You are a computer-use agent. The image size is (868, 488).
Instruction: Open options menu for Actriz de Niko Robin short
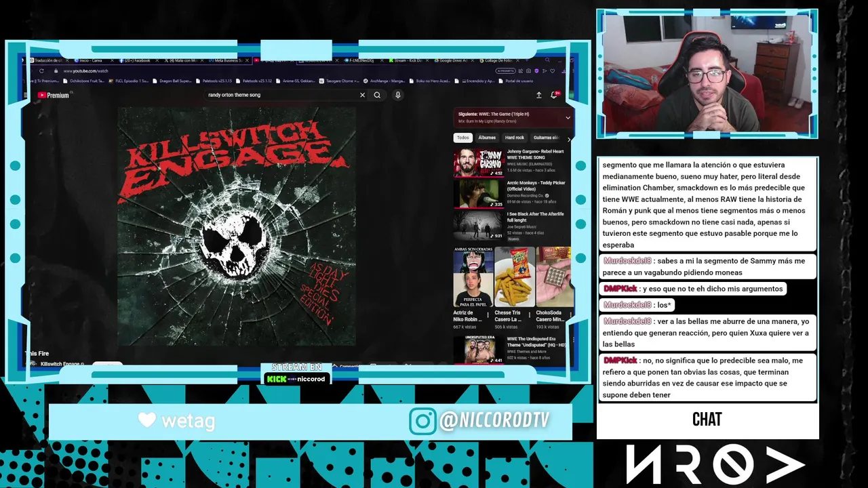[488, 314]
